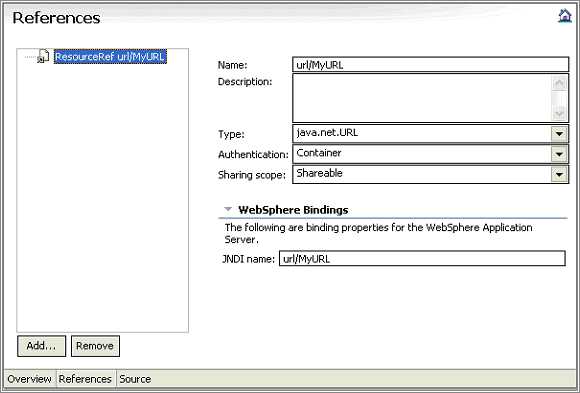Select the ResourceRef url/MyURL tree entry

(110, 57)
